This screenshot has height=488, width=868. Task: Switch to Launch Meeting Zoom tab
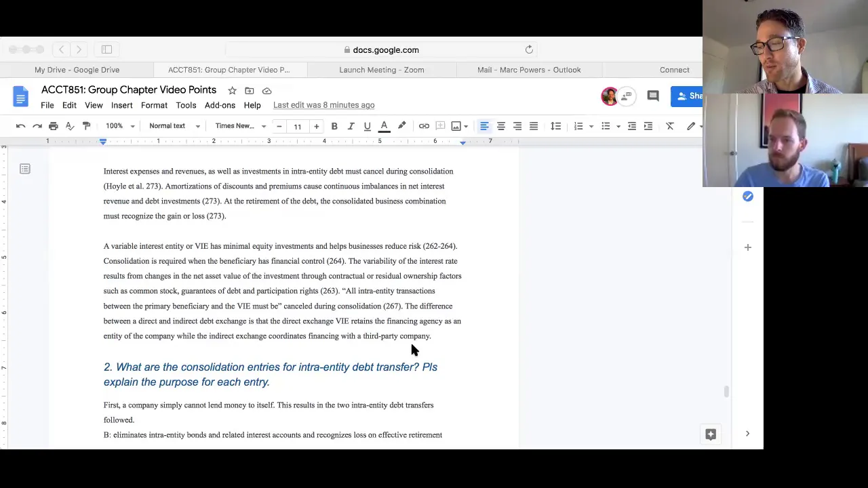[382, 70]
